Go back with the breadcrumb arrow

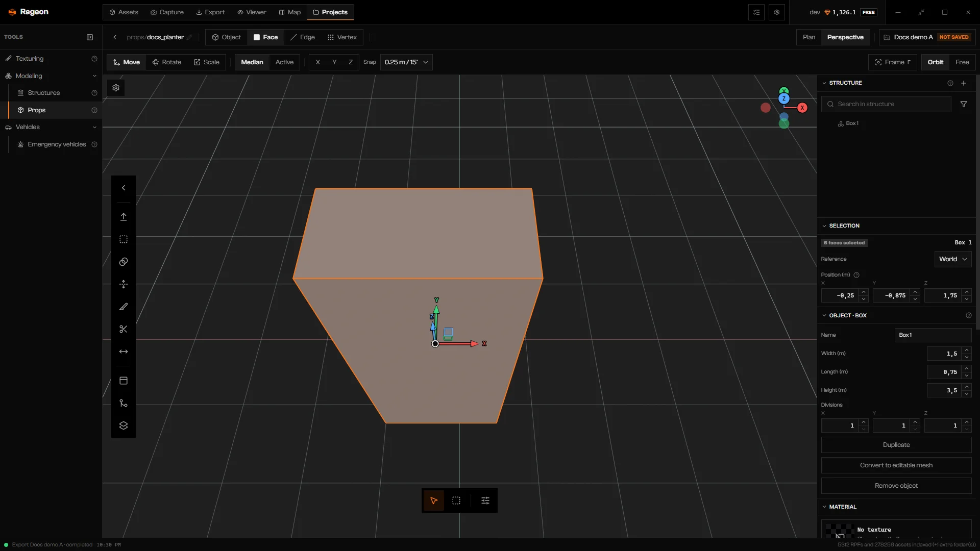point(115,37)
